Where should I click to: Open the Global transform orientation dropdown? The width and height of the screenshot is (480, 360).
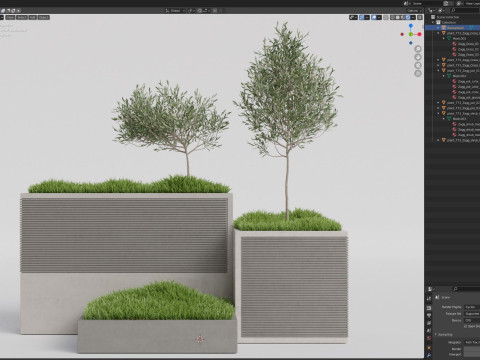tap(175, 11)
